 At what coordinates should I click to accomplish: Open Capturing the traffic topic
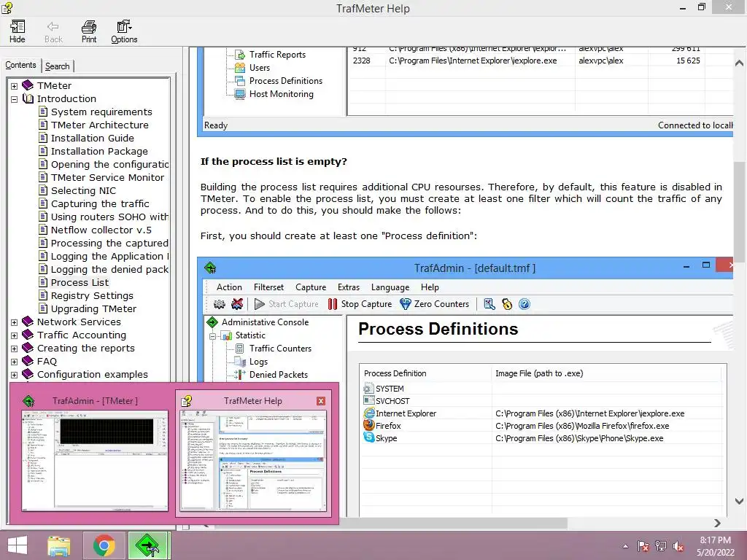click(x=100, y=204)
